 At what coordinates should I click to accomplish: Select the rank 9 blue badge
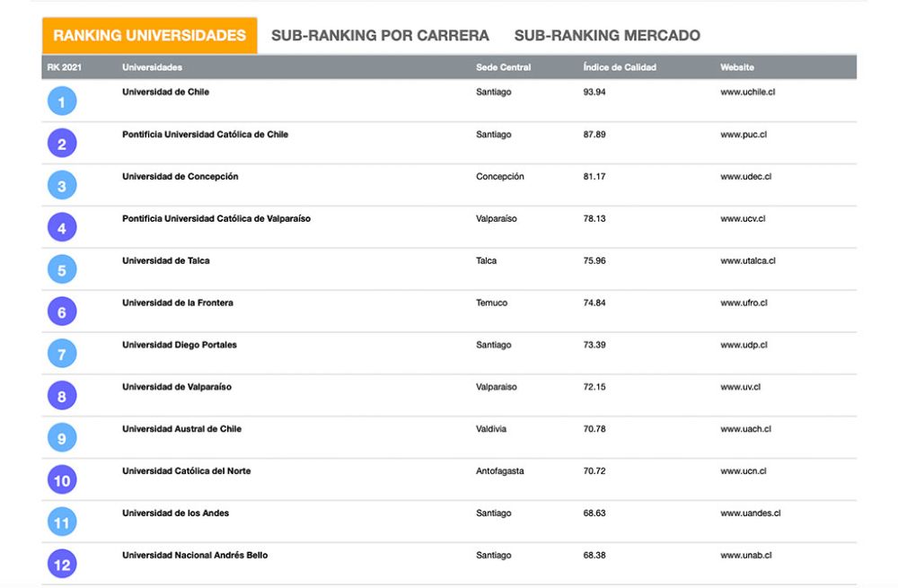(x=61, y=438)
